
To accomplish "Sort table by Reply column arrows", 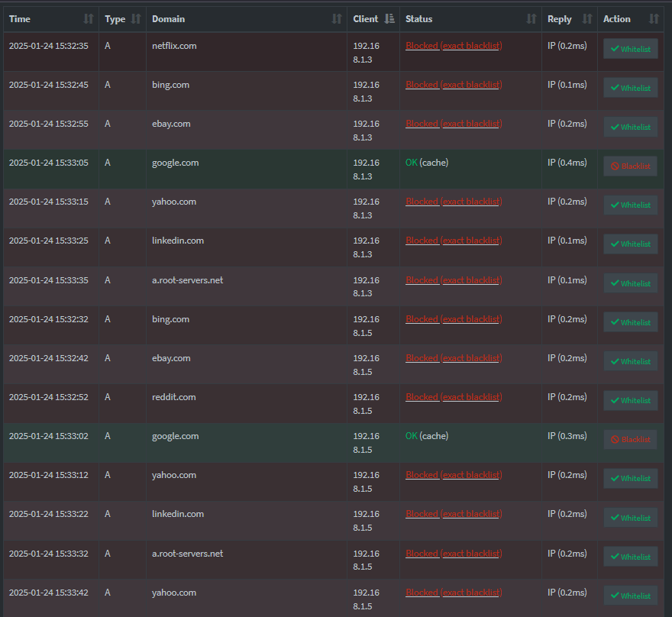I will [x=587, y=19].
